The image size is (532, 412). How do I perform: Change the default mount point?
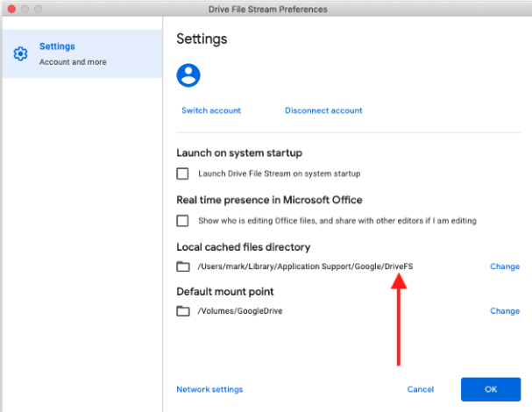click(x=505, y=311)
